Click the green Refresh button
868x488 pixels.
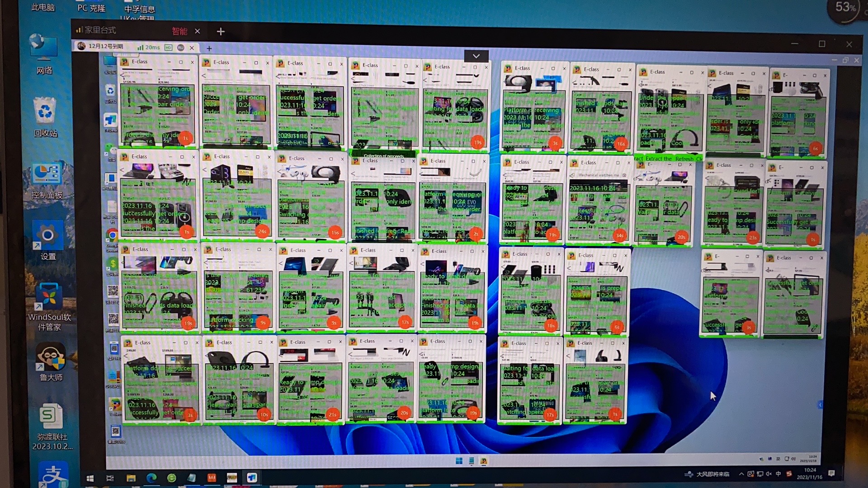pos(684,159)
